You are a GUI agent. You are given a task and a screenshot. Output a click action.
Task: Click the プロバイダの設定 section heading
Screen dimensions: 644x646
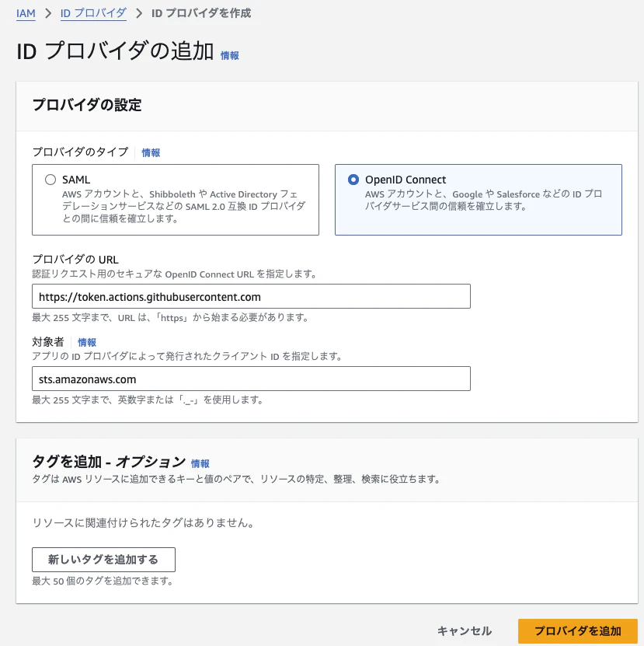87,105
